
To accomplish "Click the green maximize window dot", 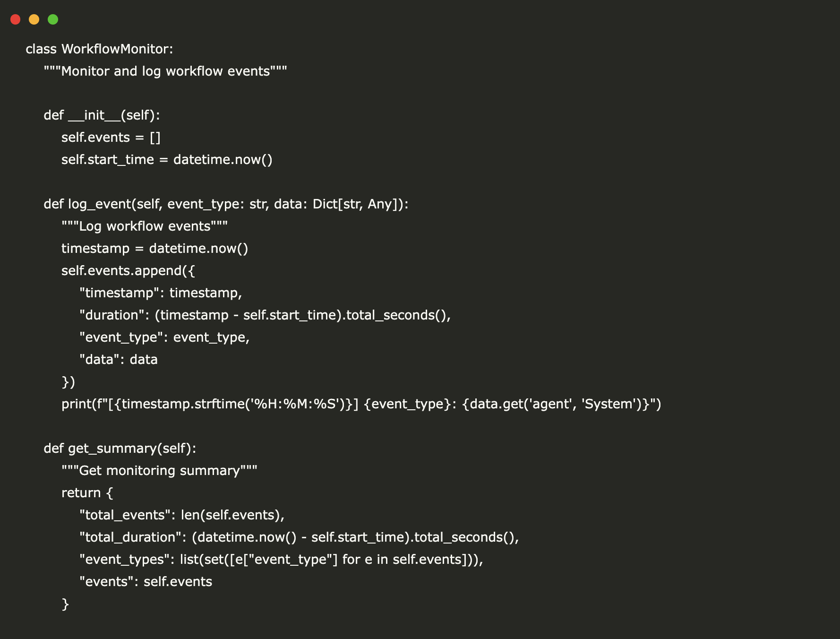I will [x=53, y=19].
